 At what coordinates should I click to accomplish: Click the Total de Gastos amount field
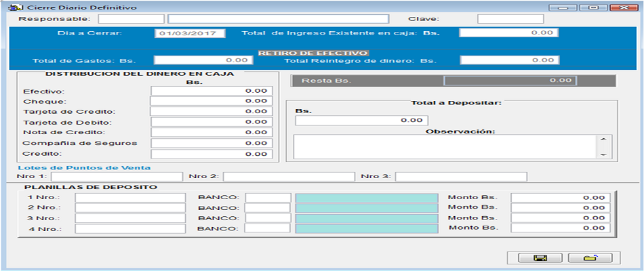pyautogui.click(x=204, y=60)
